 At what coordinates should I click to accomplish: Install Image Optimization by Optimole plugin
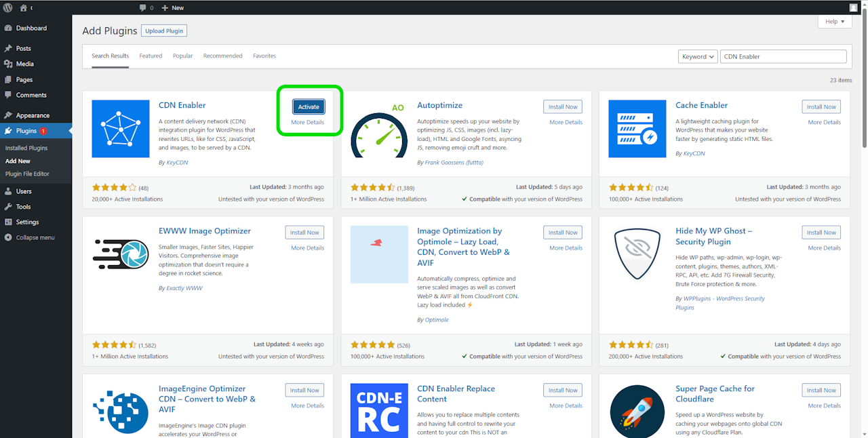coord(563,233)
